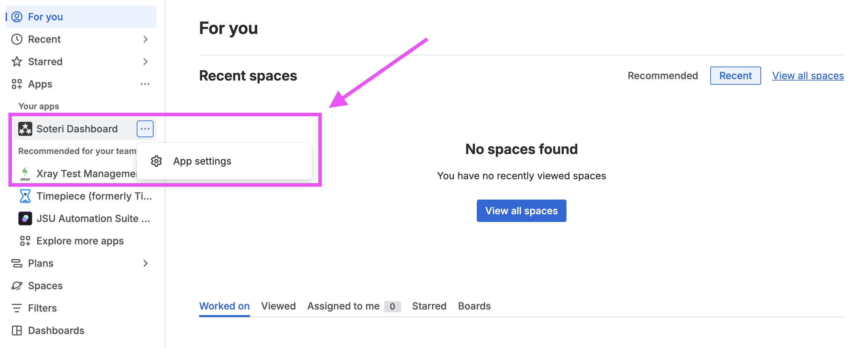Image resolution: width=868 pixels, height=348 pixels.
Task: Click the Xray Test Management icon
Action: pos(25,174)
